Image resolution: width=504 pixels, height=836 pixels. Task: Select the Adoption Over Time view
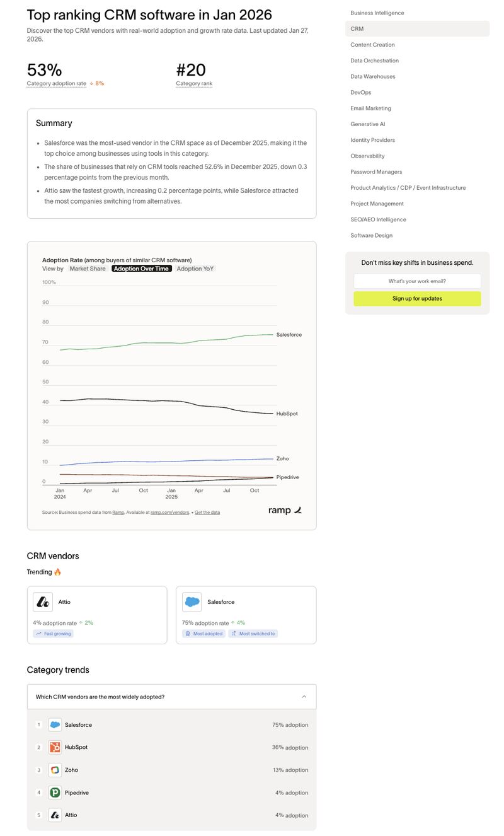(x=141, y=269)
